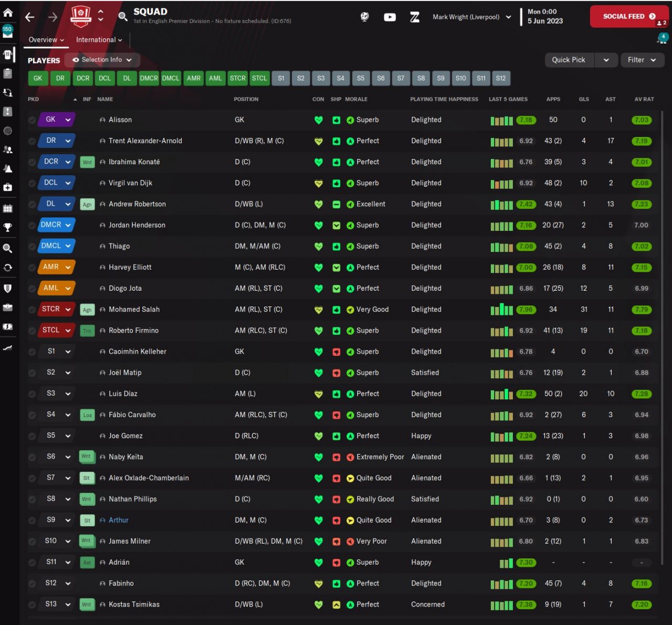The height and width of the screenshot is (625, 672).
Task: Open the Board briefcase icon in the sidebar
Action: 8,308
